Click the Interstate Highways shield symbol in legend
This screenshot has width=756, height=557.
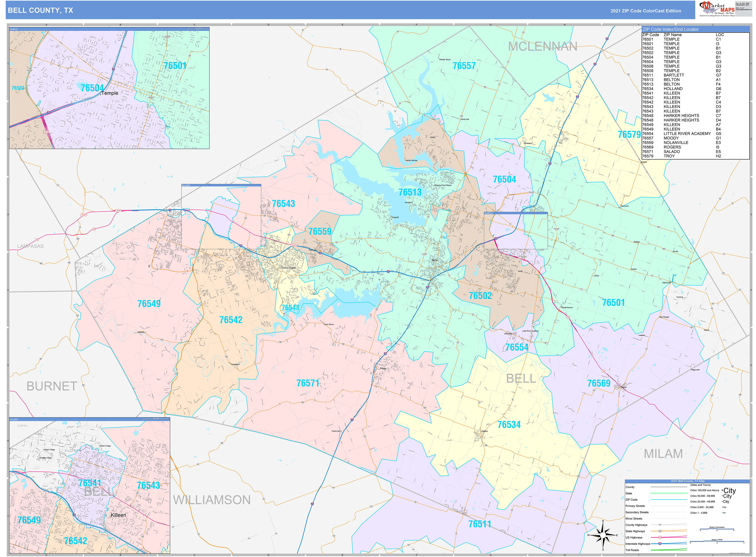click(x=660, y=544)
